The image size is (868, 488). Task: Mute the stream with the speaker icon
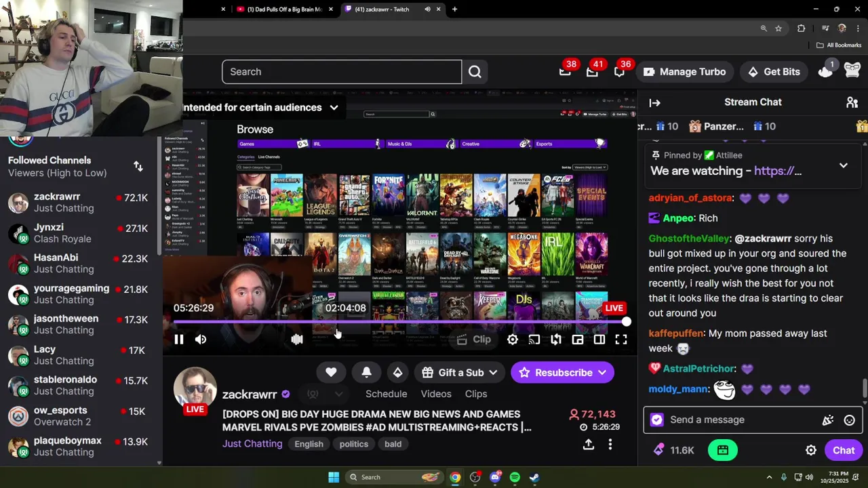(x=201, y=340)
